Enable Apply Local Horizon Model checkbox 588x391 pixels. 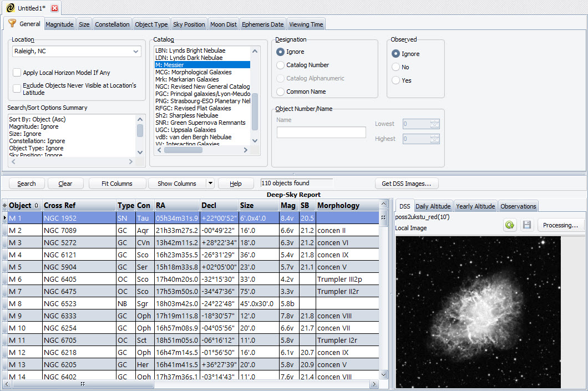(17, 73)
